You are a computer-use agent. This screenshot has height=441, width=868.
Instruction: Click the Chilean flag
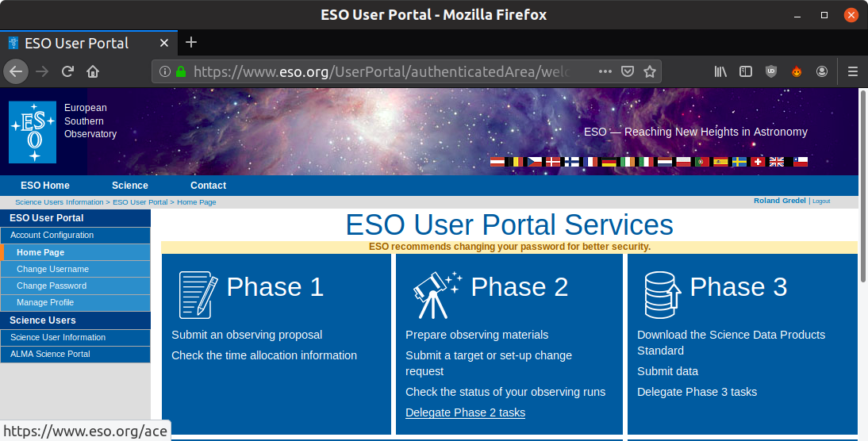pos(801,162)
